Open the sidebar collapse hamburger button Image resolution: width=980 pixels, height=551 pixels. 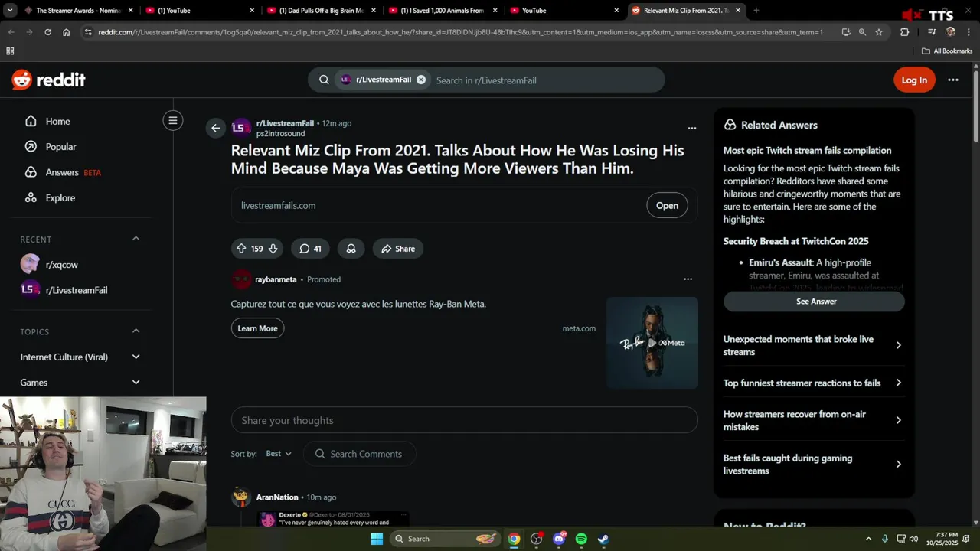pyautogui.click(x=173, y=120)
